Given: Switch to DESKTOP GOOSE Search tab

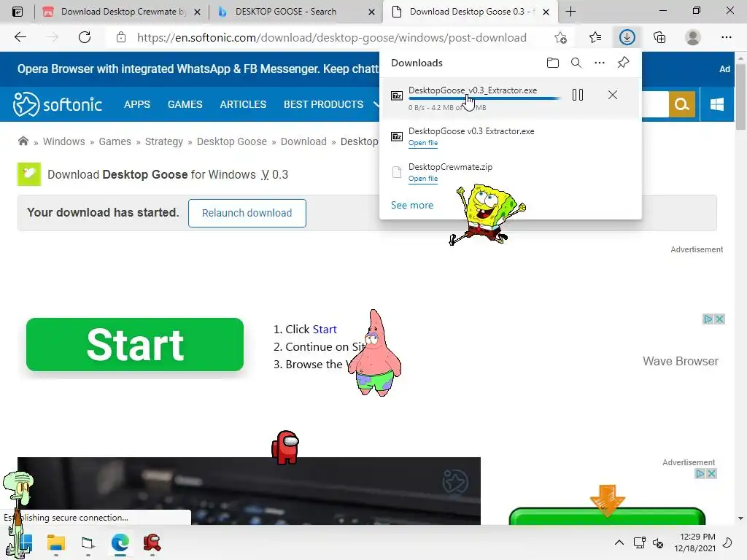Looking at the screenshot, I should tap(285, 12).
